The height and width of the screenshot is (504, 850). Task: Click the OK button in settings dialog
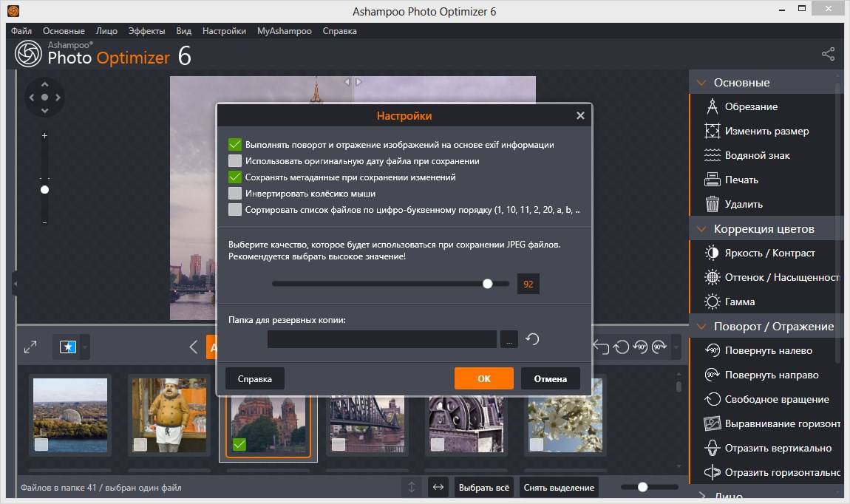tap(483, 378)
